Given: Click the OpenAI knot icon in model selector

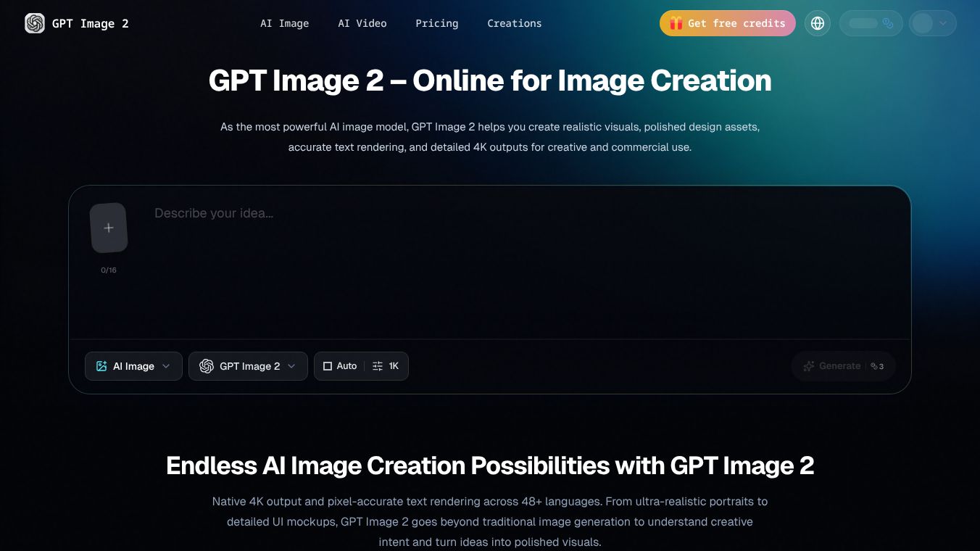Looking at the screenshot, I should point(207,366).
